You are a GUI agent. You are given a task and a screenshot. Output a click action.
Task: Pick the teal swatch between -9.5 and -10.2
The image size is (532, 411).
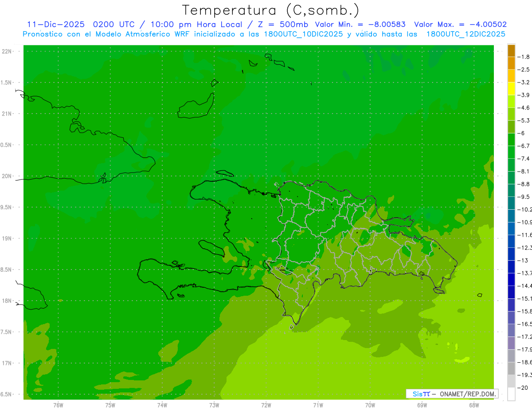(511, 203)
